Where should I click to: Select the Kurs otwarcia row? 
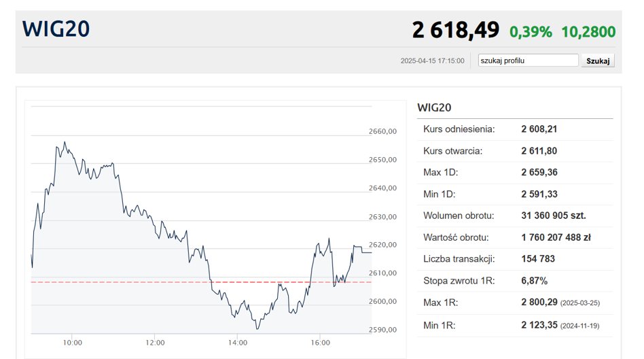pyautogui.click(x=514, y=151)
